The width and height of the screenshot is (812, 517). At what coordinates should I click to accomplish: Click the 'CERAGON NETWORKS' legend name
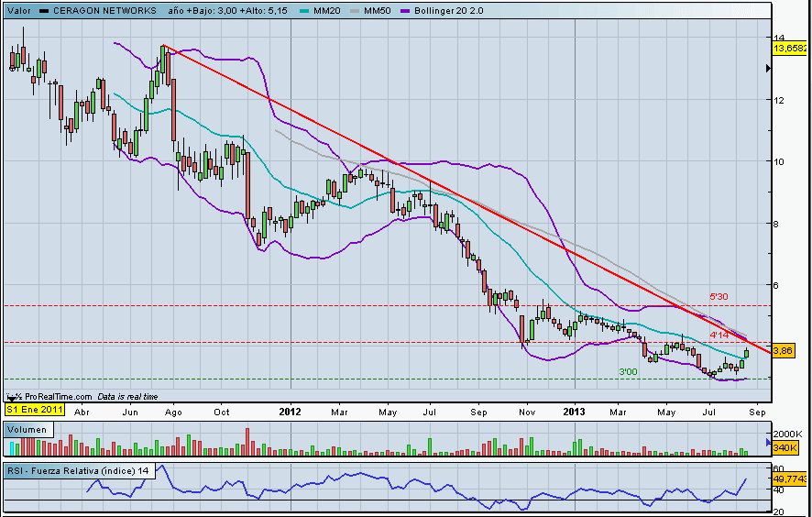(104, 11)
